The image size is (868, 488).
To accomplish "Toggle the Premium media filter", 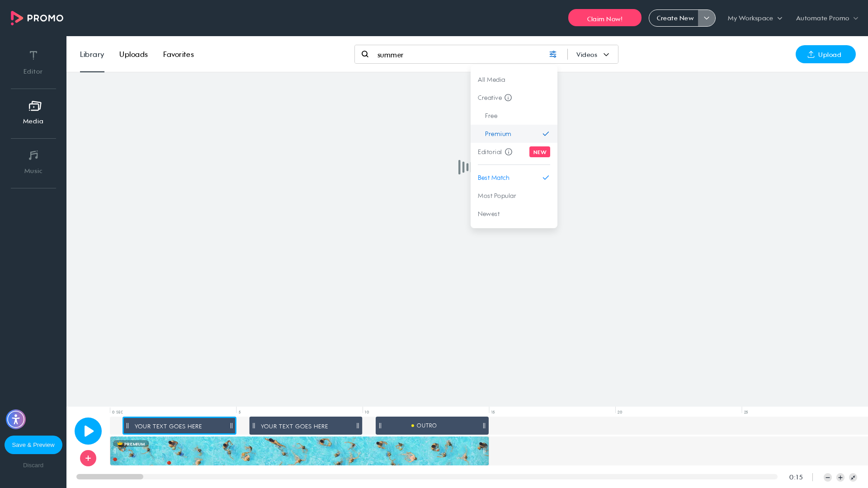I will [514, 134].
